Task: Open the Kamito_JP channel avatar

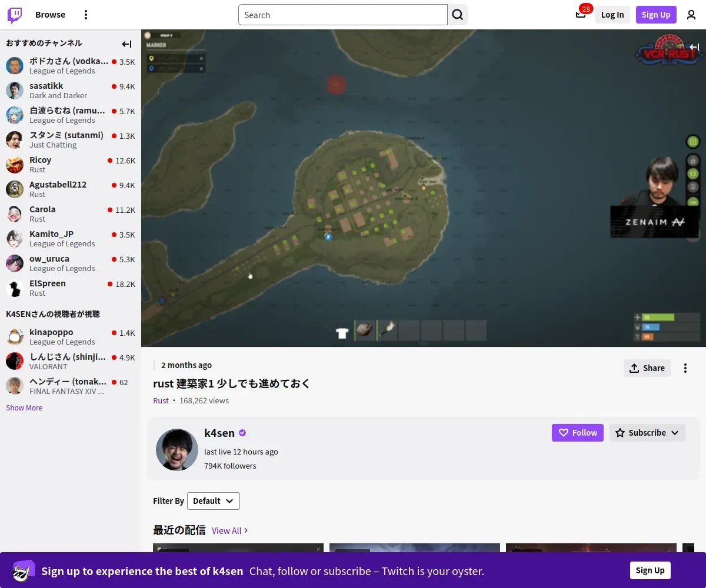Action: pos(15,239)
